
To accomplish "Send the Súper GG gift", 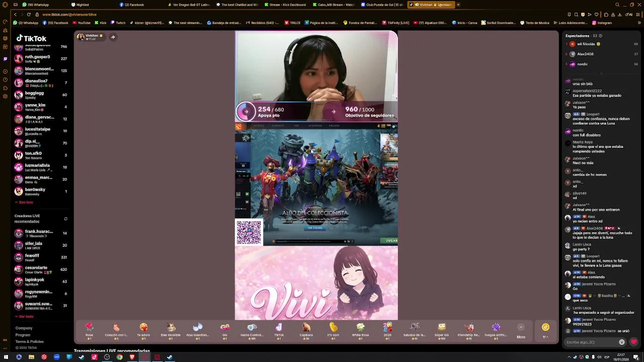I will pyautogui.click(x=442, y=331).
